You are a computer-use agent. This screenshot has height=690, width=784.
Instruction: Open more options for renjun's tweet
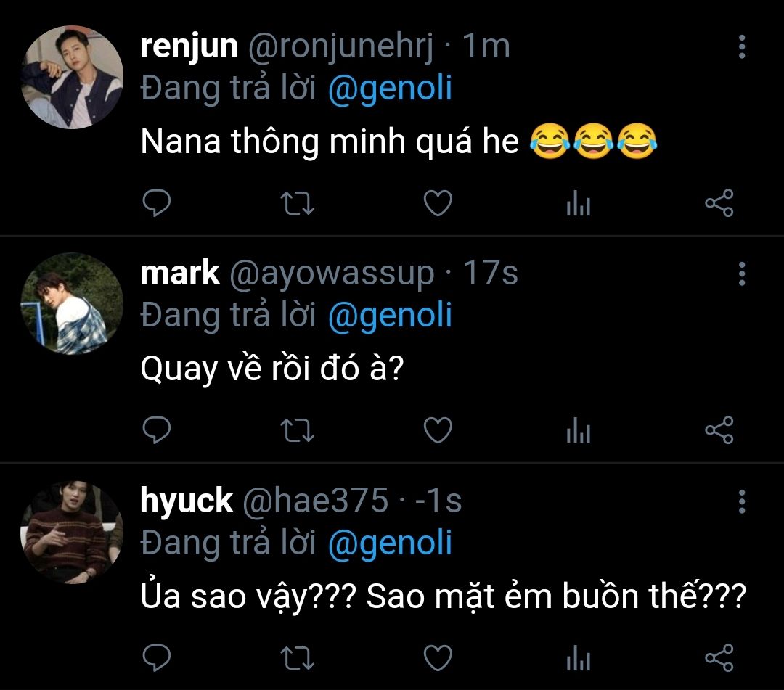(741, 46)
